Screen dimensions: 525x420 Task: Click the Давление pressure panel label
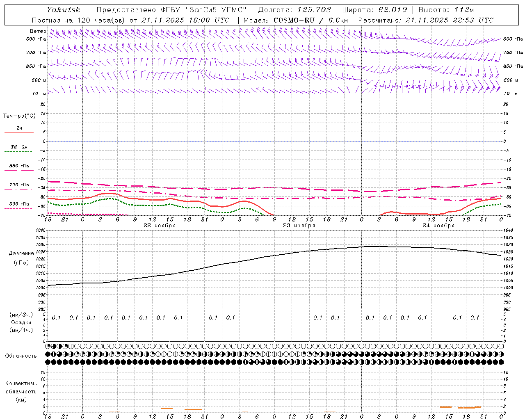(21, 253)
